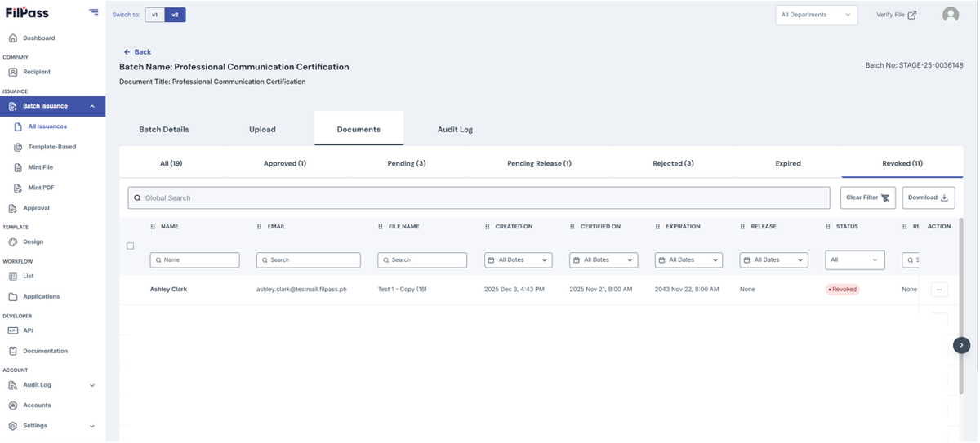Click the Template-Based icon in sidebar

point(18,147)
